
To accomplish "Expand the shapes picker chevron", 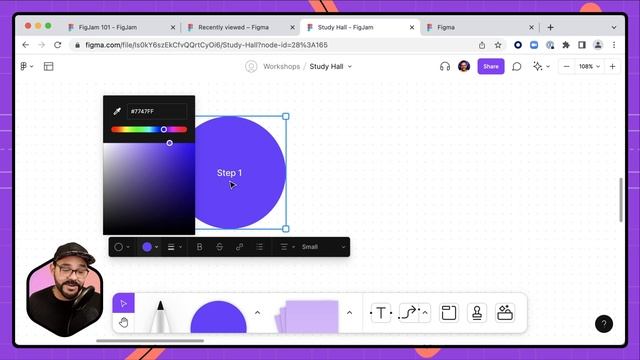I will pyautogui.click(x=258, y=313).
